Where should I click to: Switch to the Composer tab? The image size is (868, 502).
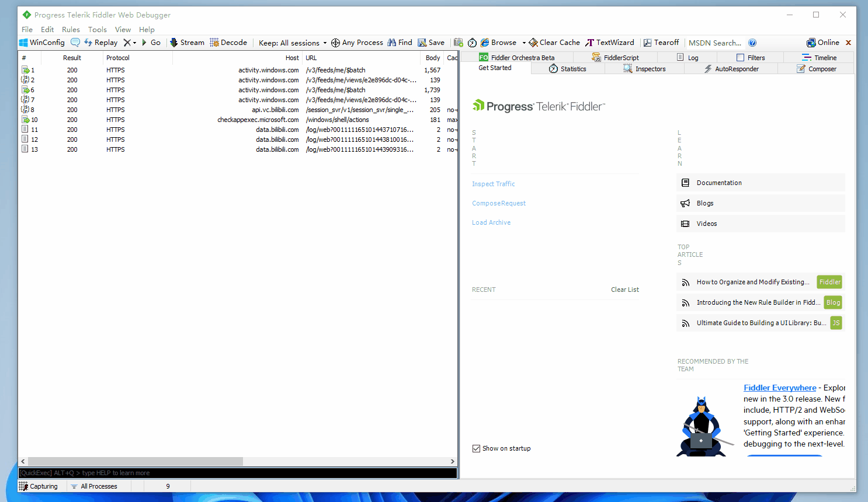point(816,69)
